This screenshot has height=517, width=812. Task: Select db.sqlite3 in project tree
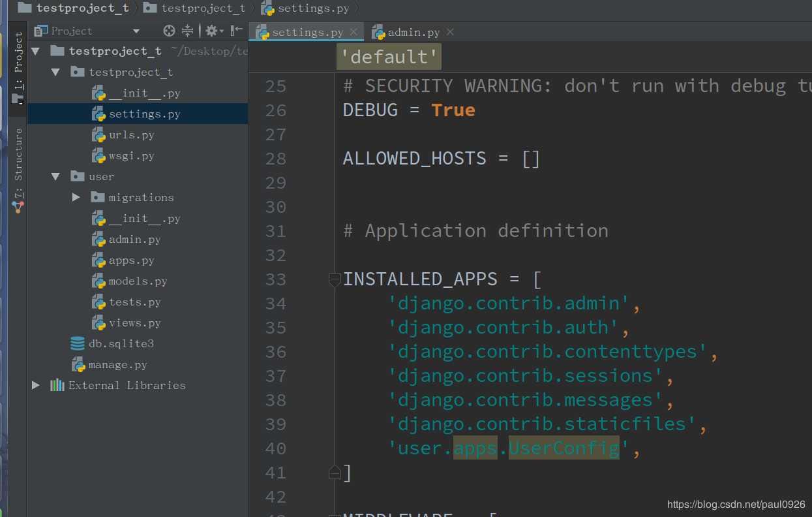point(138,343)
